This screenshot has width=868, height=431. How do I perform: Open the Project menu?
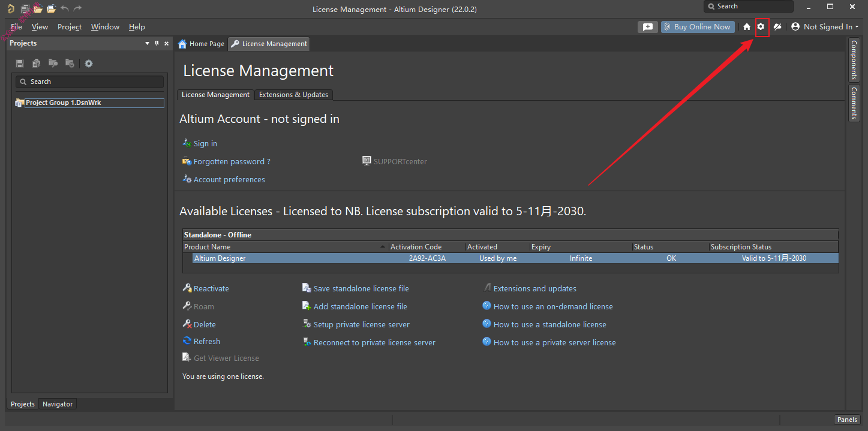(70, 27)
